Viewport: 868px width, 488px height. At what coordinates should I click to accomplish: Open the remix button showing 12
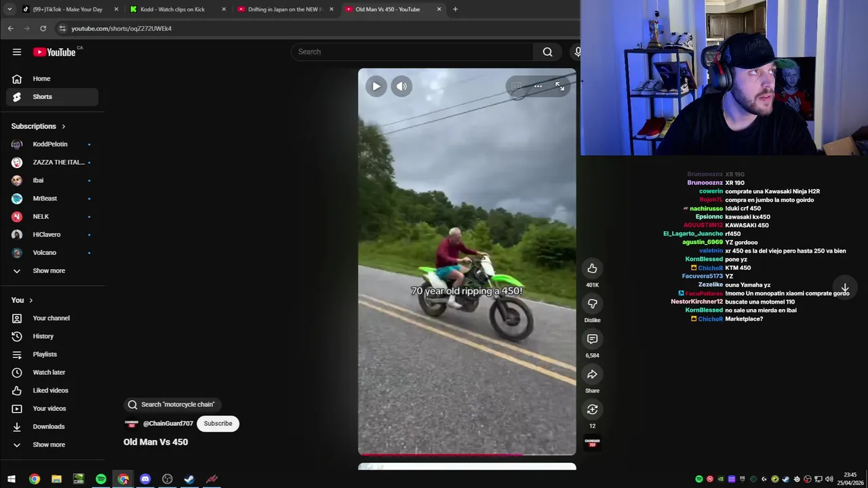pos(592,409)
